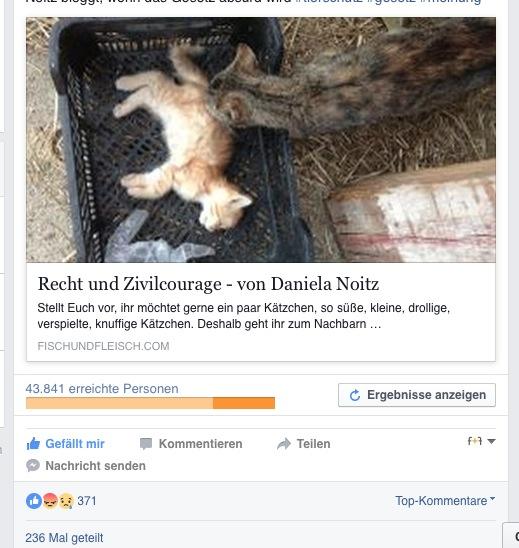Open the kitten article preview image

(x=261, y=140)
